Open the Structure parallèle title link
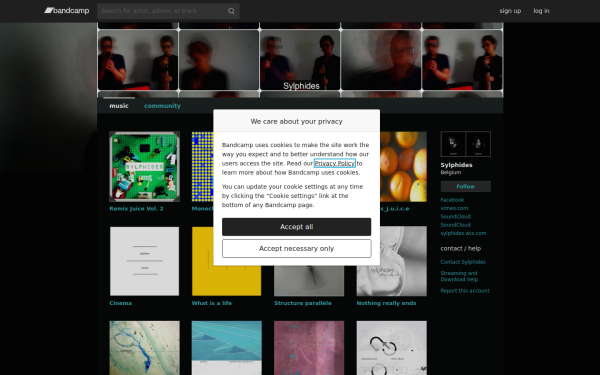 303,303
